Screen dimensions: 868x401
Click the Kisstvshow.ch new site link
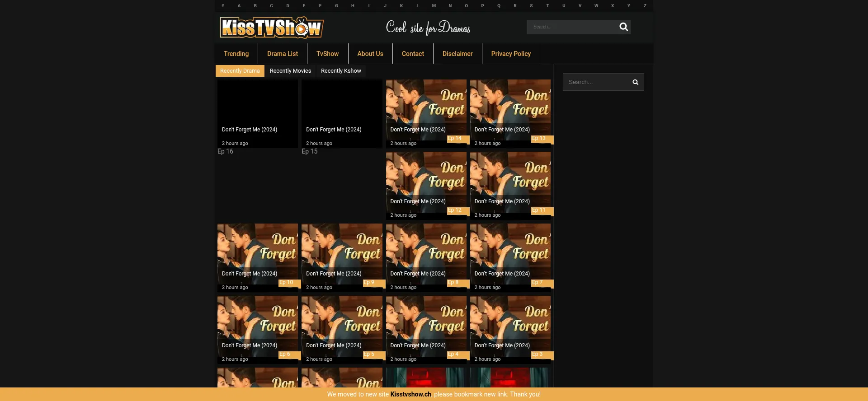point(411,394)
